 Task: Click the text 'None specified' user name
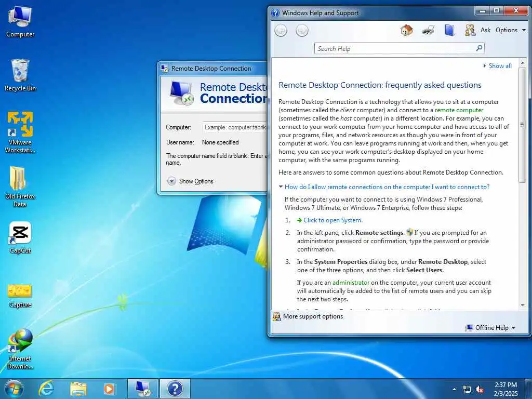point(220,142)
